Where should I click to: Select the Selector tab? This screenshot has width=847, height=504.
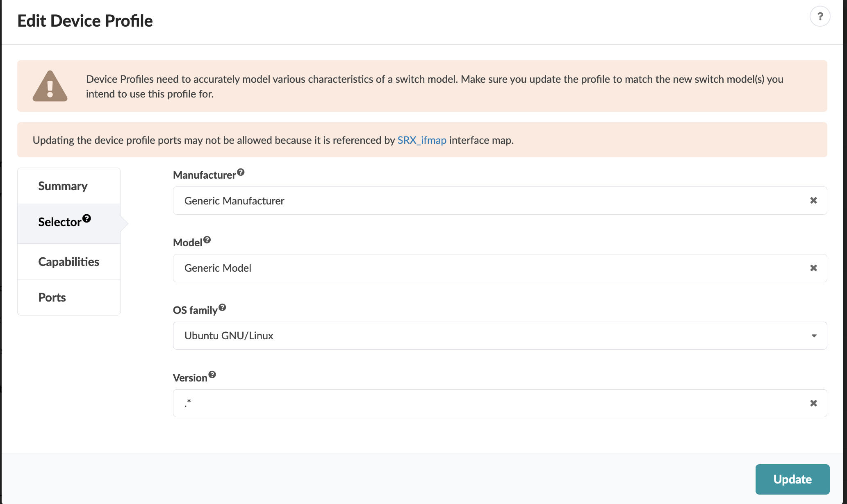(59, 222)
